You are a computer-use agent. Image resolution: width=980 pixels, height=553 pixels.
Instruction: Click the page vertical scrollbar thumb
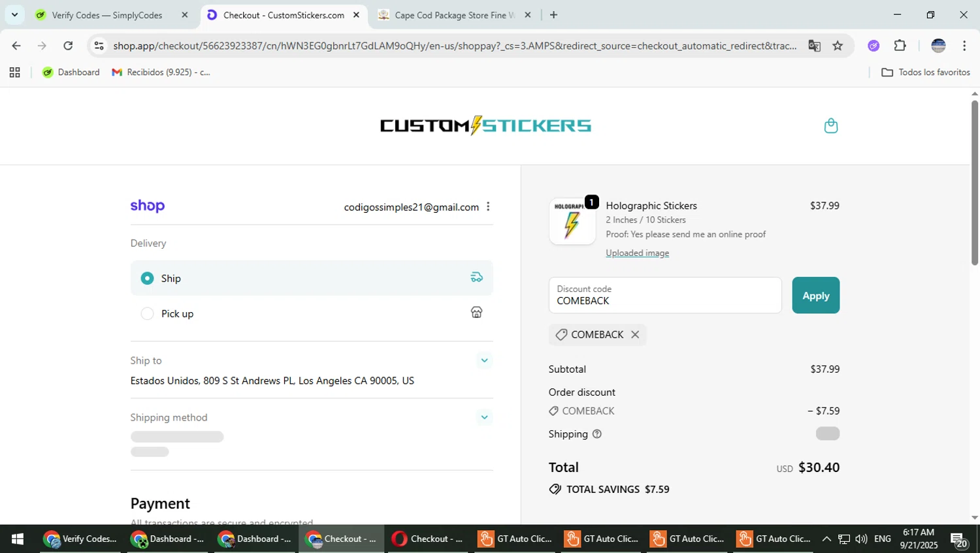pyautogui.click(x=974, y=183)
